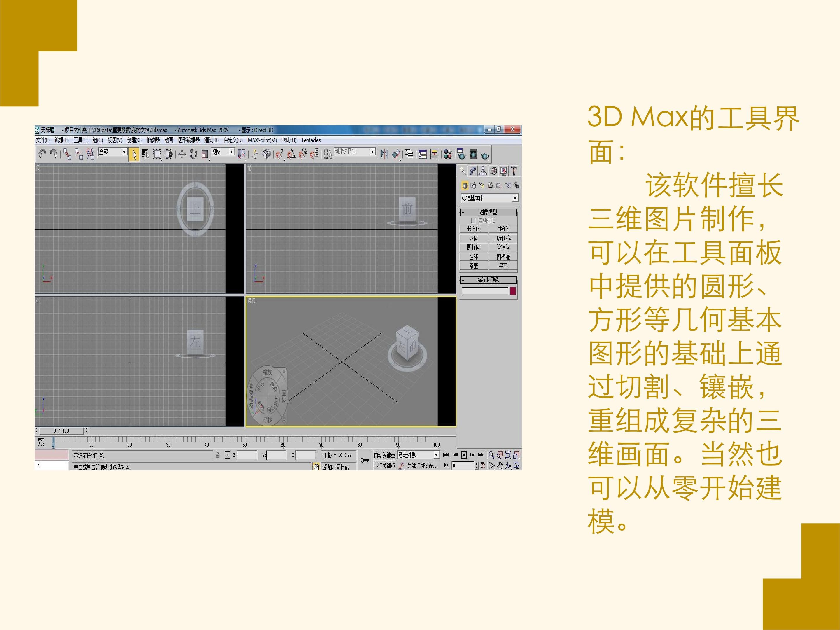
Task: Open the 渲染(R) menu
Action: tap(211, 140)
